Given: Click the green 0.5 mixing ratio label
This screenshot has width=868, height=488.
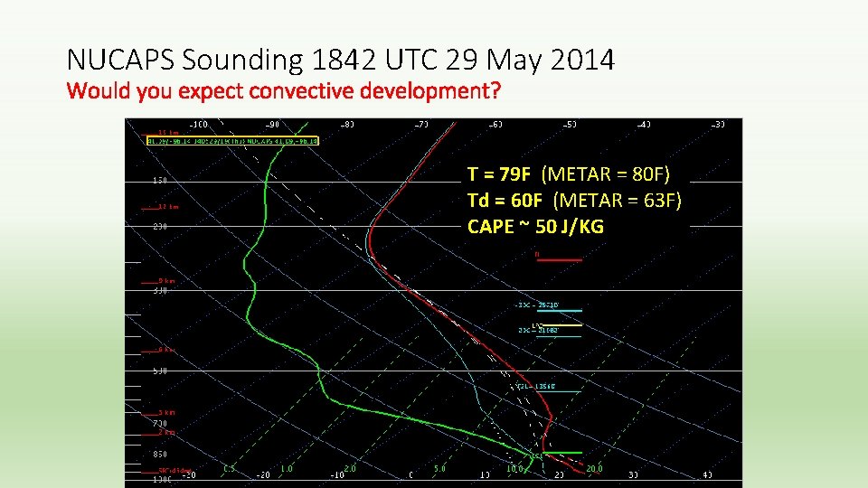Looking at the screenshot, I should 229,469.
